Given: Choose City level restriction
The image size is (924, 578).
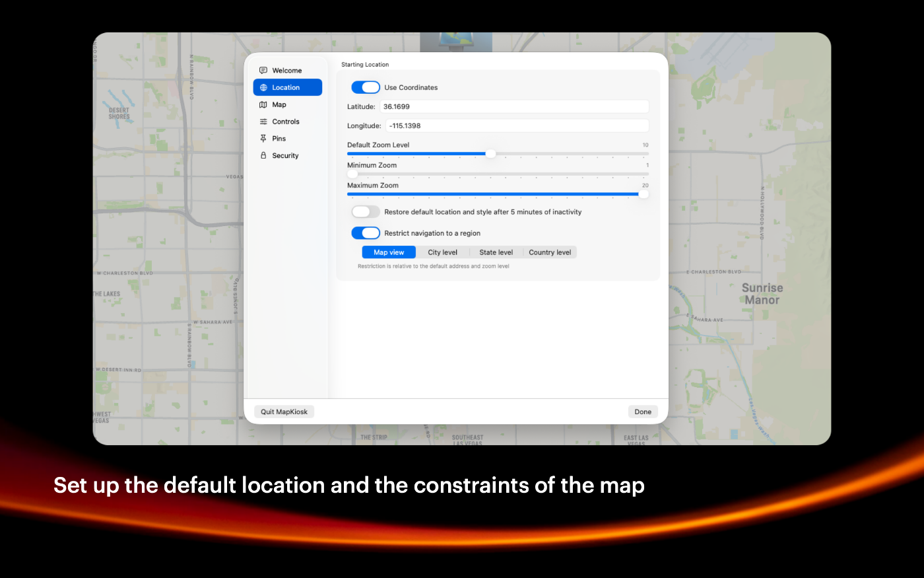Looking at the screenshot, I should [442, 252].
